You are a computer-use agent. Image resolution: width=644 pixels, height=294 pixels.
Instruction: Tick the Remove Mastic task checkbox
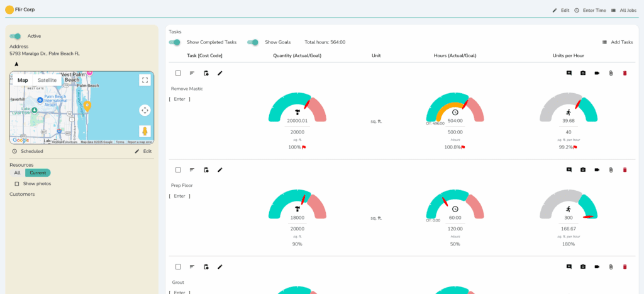click(x=178, y=73)
